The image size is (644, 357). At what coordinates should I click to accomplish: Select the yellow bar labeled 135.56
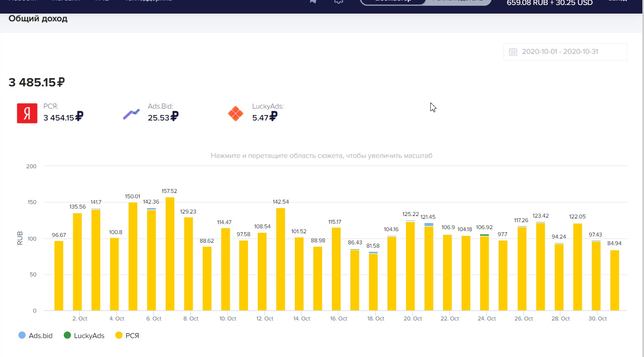click(x=77, y=262)
